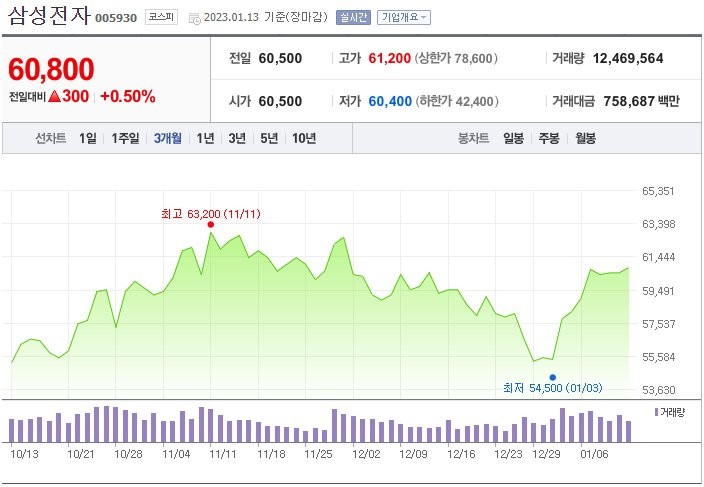Click the 11/11 date on the axis
Image resolution: width=704 pixels, height=487 pixels.
click(x=223, y=454)
